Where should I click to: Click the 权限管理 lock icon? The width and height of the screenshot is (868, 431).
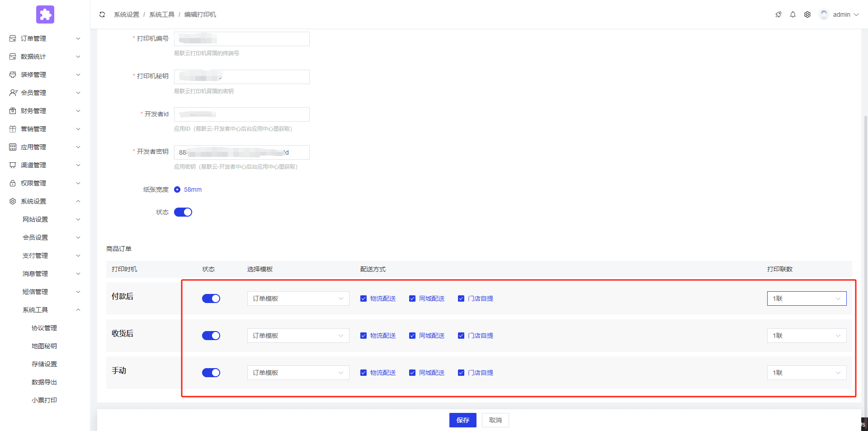[x=13, y=183]
